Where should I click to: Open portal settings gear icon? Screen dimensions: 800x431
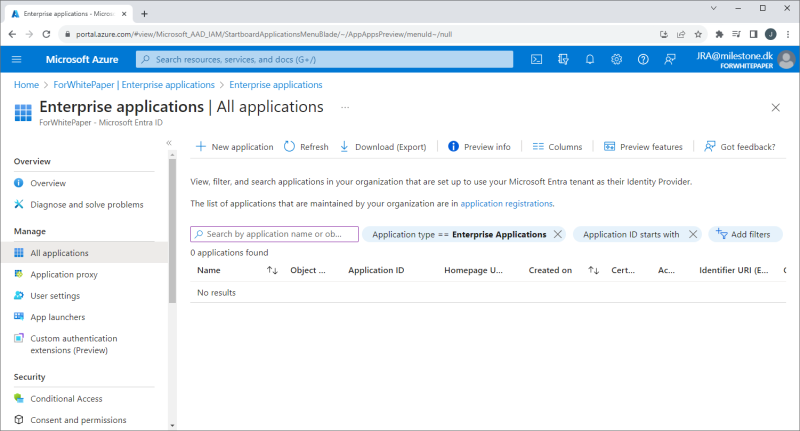[616, 59]
